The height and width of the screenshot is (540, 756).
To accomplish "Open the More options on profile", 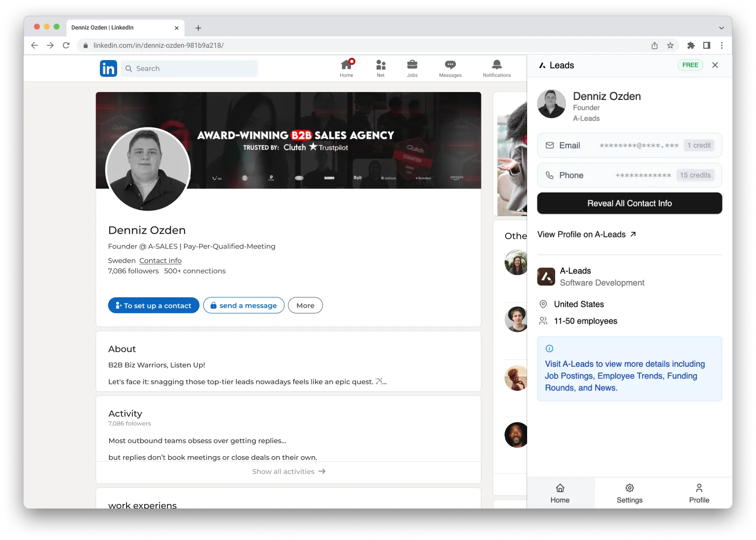I will [x=305, y=305].
